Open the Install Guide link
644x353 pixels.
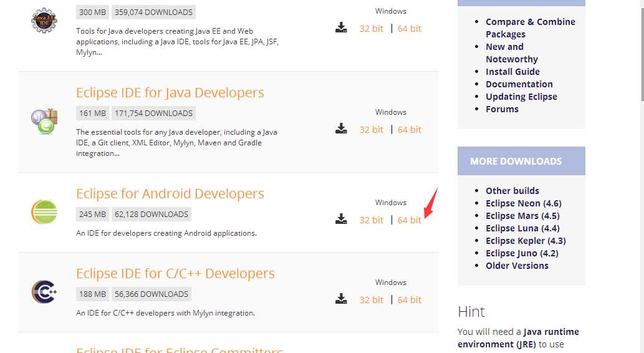click(x=512, y=72)
